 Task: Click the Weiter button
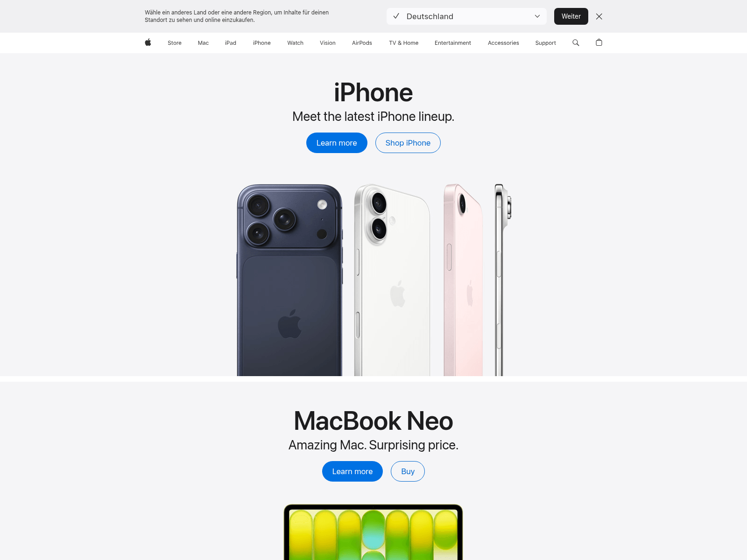tap(571, 16)
